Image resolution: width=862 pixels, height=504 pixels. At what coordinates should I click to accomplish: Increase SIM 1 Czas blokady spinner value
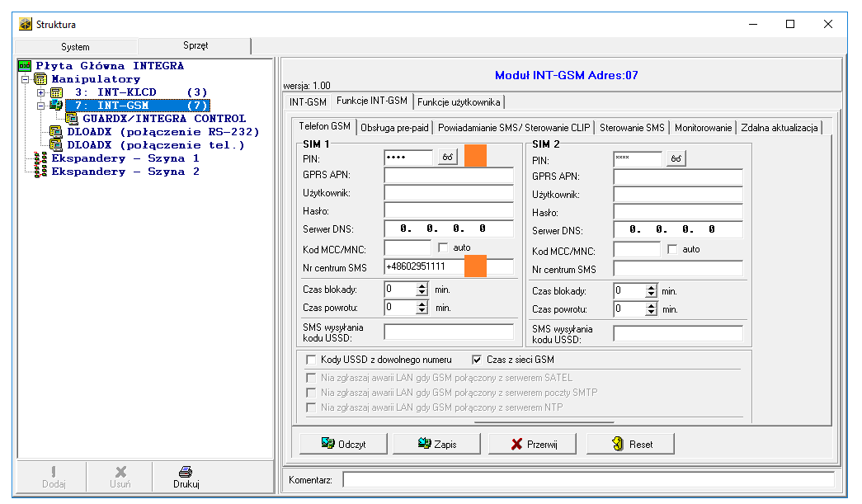coord(422,286)
